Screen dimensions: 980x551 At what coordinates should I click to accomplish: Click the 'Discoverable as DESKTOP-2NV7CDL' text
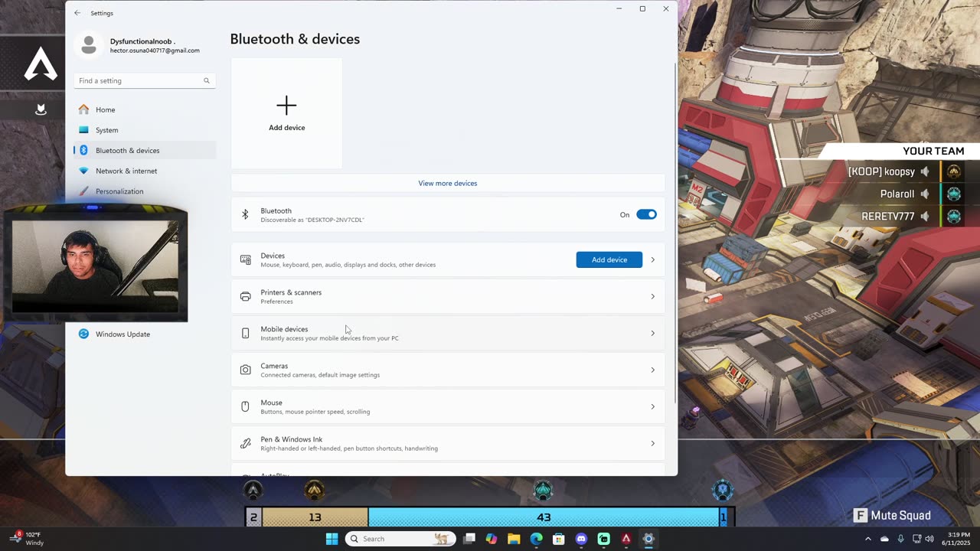coord(312,220)
